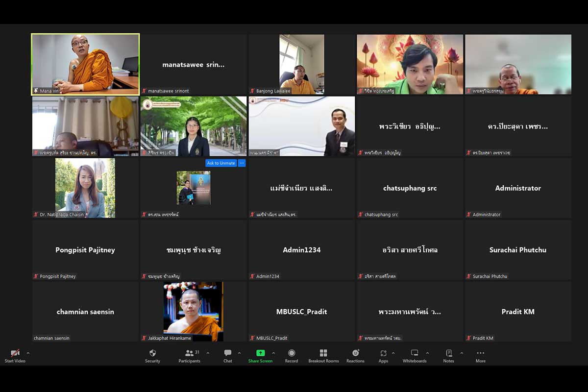Select the Dr. Natiprada Chaisin video tile
The height and width of the screenshot is (392, 588).
(x=85, y=188)
